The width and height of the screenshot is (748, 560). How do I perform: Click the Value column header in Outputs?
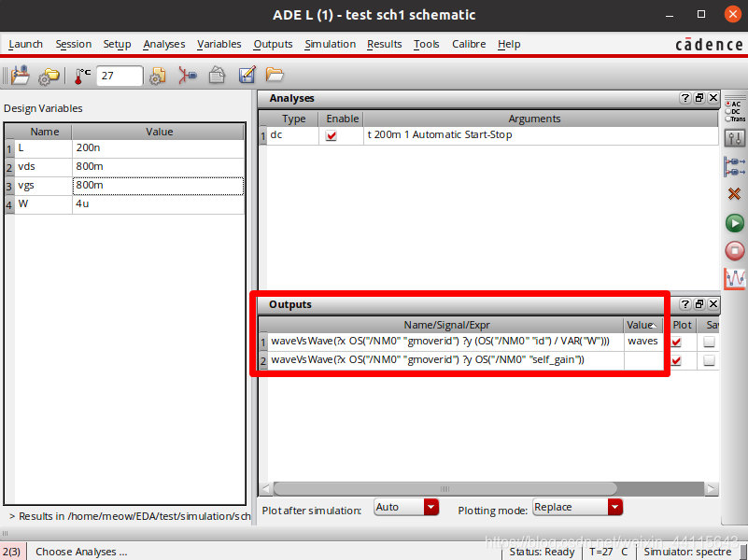(x=642, y=325)
